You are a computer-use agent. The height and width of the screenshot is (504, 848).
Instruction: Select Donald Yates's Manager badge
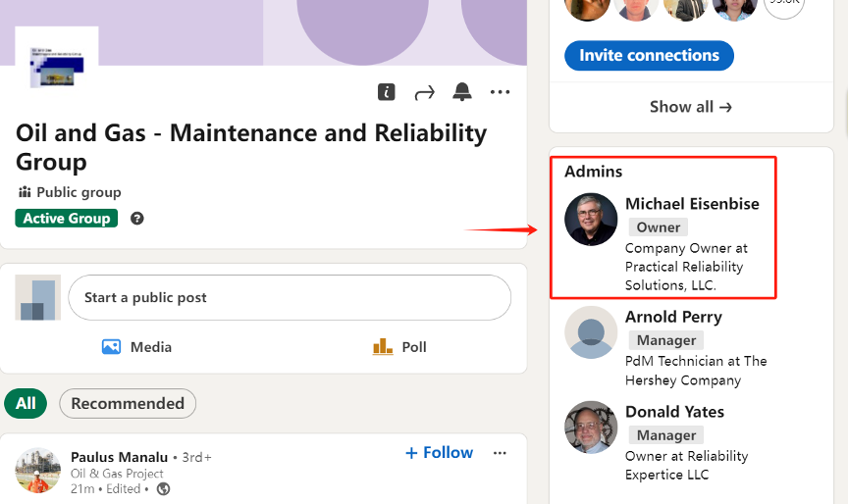tap(666, 435)
